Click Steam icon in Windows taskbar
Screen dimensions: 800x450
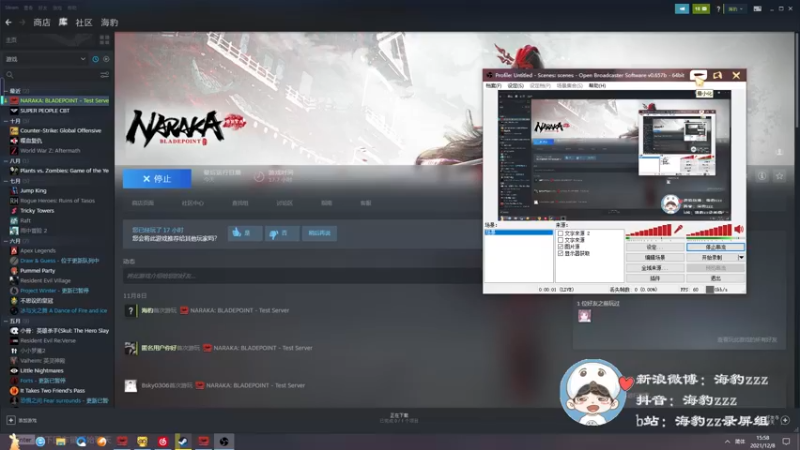(x=183, y=441)
